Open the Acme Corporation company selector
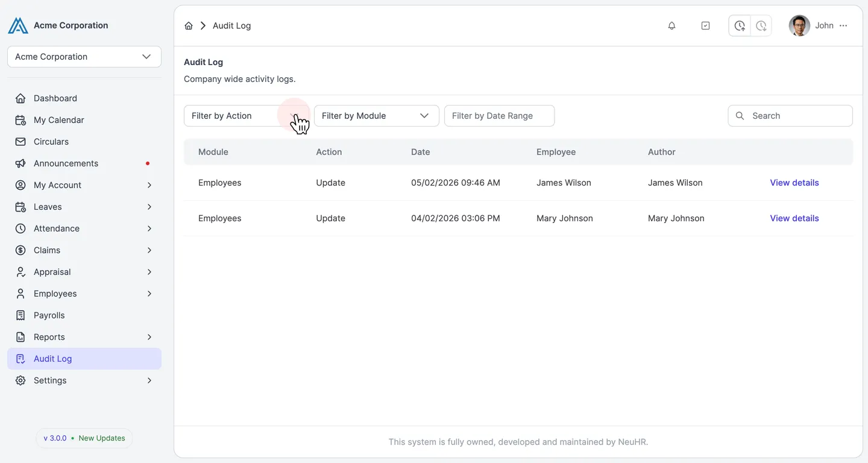The width and height of the screenshot is (868, 463). tap(84, 57)
